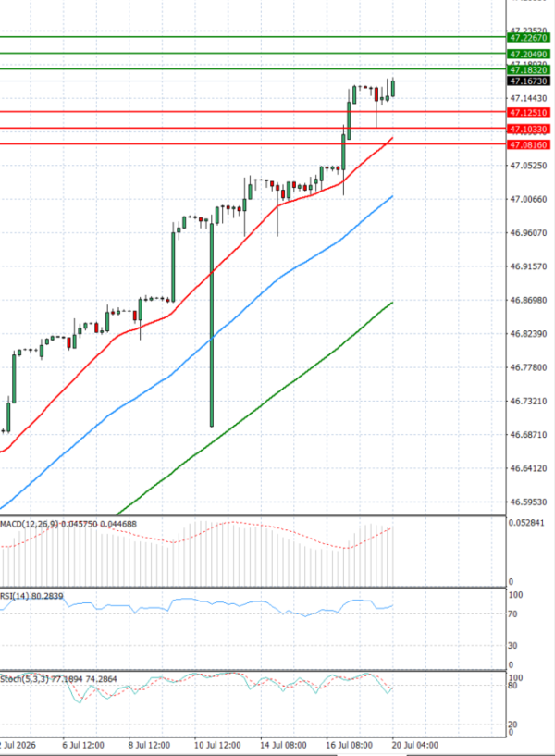The height and width of the screenshot is (756, 555).
Task: Click the red 47.10330 support price label
Action: pos(528,130)
